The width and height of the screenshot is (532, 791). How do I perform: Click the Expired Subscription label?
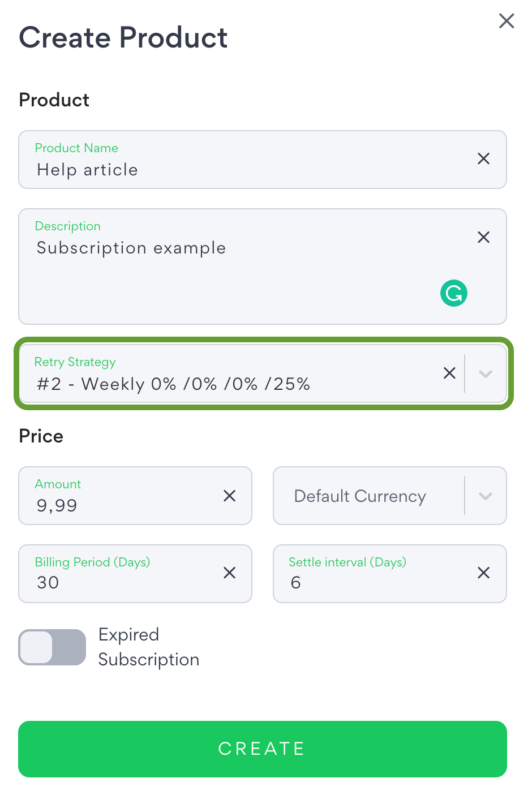point(149,647)
